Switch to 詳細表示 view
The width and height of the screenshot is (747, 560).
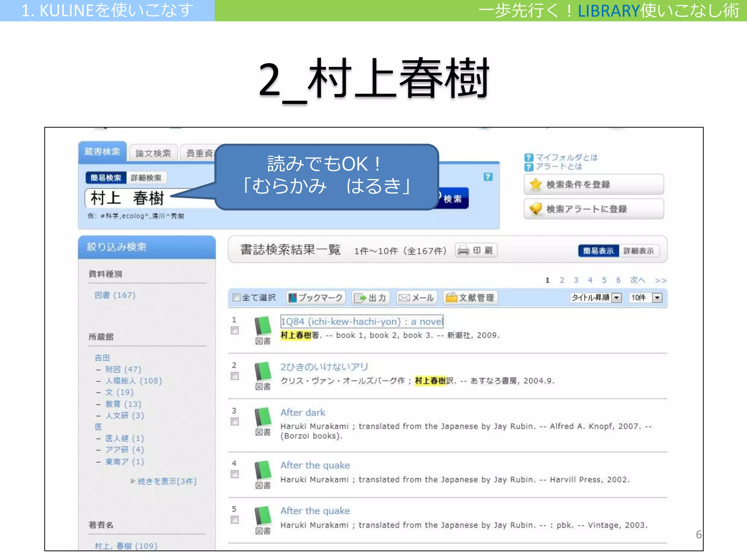click(x=639, y=251)
